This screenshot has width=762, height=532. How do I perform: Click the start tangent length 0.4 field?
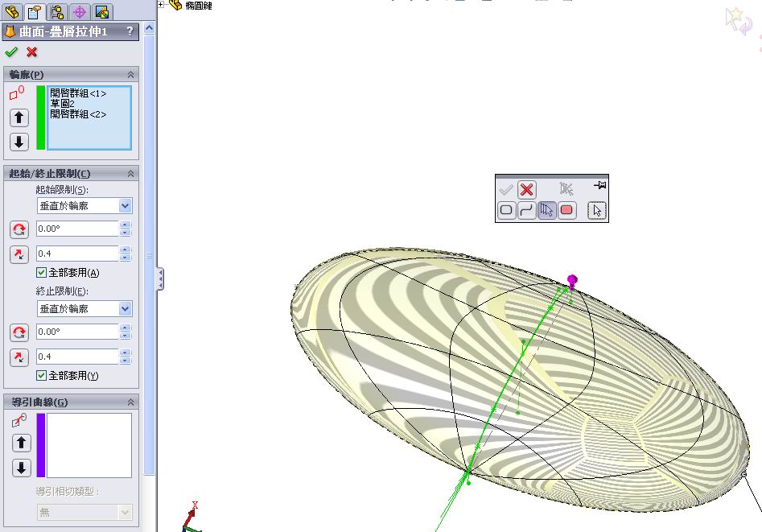pyautogui.click(x=77, y=254)
